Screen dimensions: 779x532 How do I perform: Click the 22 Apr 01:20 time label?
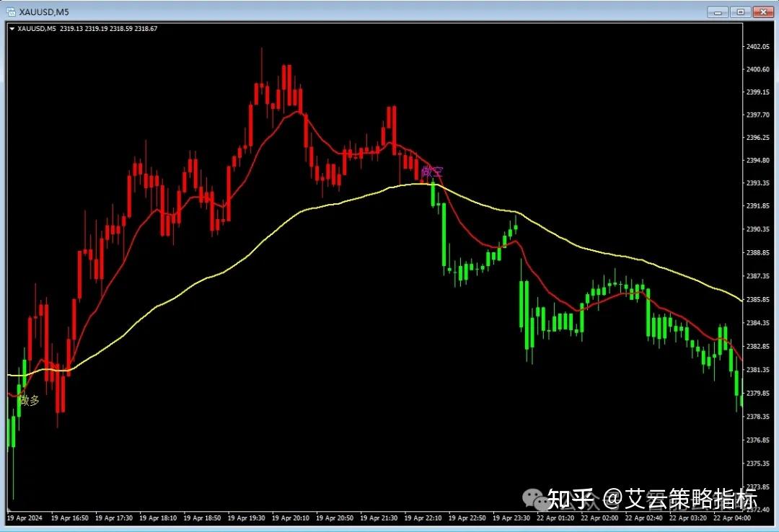click(x=555, y=518)
